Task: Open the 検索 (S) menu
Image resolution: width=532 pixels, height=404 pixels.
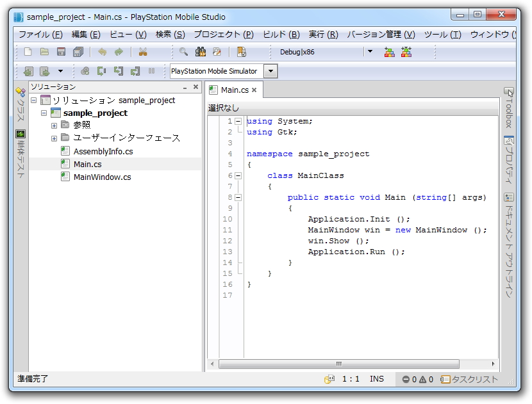Action: pos(170,35)
